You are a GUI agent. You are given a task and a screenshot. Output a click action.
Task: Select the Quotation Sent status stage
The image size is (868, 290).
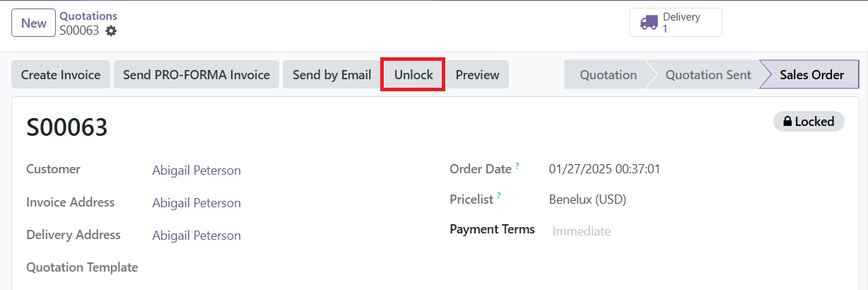708,74
